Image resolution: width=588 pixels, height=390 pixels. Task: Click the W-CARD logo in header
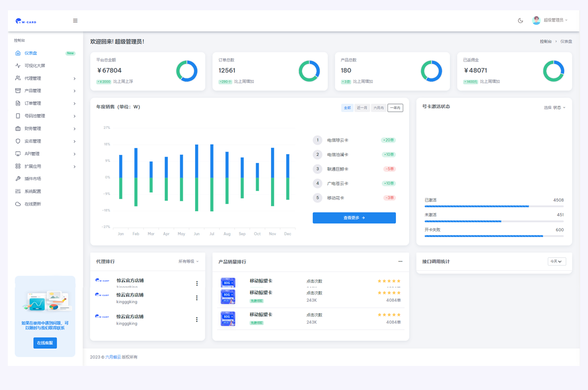[x=26, y=21]
